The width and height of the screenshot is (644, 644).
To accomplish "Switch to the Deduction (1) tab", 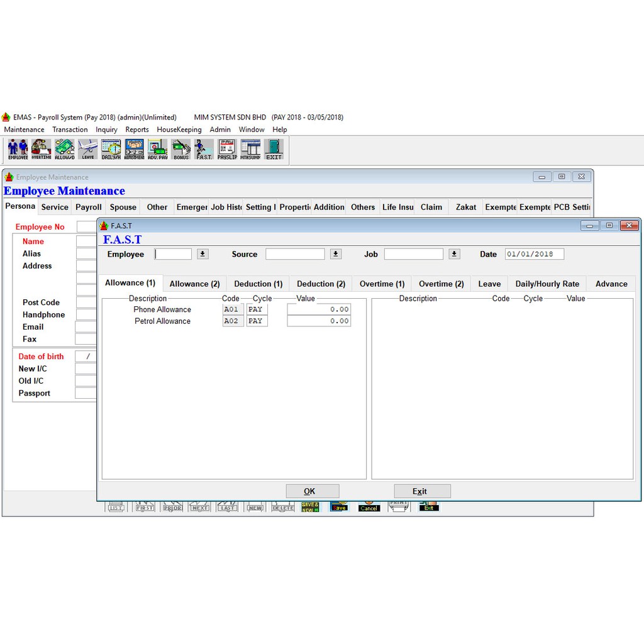I will tap(258, 284).
